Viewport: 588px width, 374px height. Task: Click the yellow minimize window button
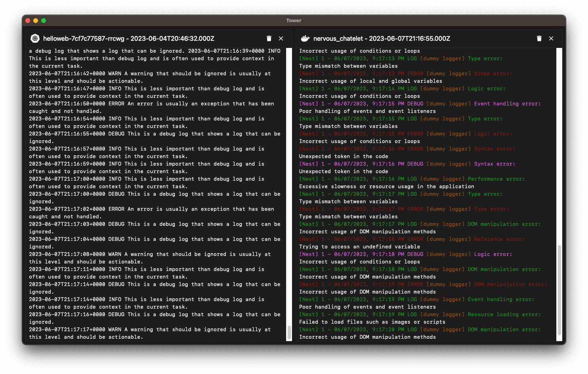[36, 21]
